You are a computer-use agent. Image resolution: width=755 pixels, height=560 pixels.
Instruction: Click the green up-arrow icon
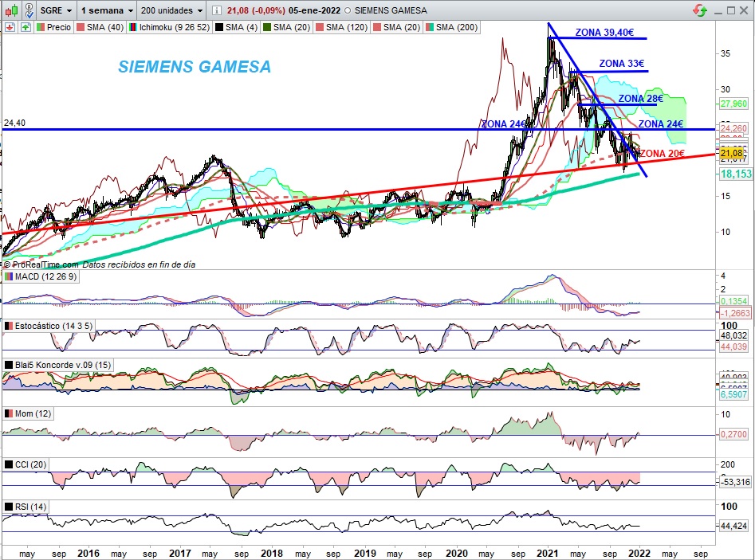[26, 27]
